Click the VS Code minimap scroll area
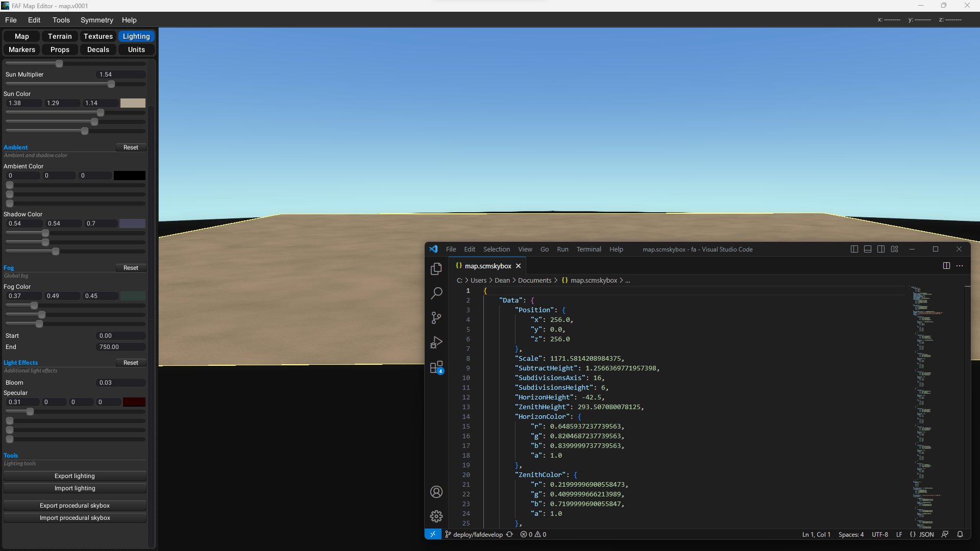Image resolution: width=980 pixels, height=551 pixels. click(936, 407)
